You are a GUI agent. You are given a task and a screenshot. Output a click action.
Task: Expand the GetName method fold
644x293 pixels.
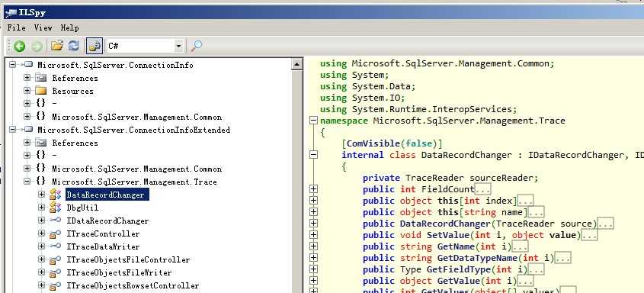click(x=313, y=246)
